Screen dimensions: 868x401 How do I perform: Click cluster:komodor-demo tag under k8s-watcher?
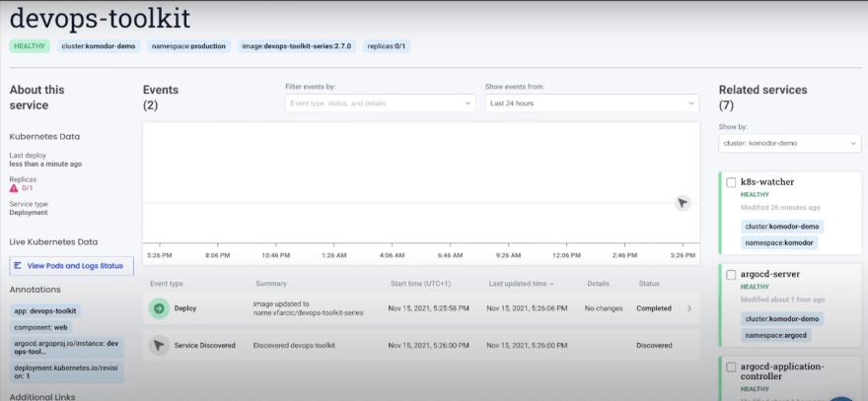pos(782,227)
